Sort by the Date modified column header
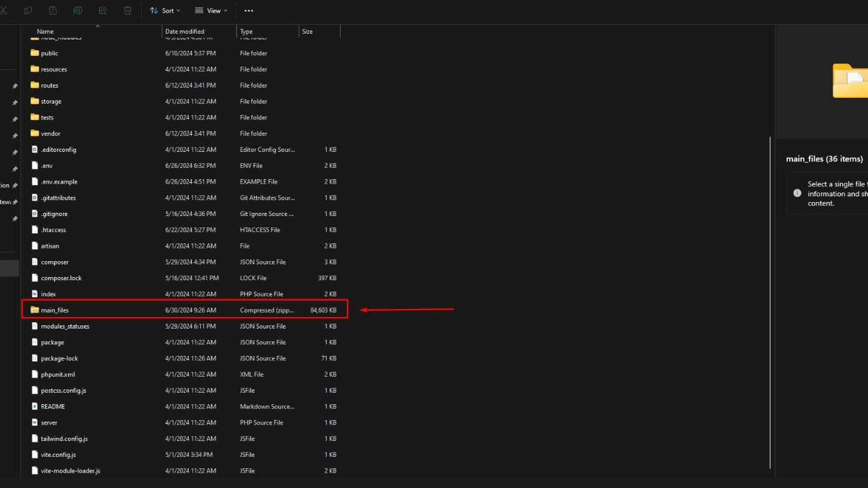 pyautogui.click(x=185, y=32)
